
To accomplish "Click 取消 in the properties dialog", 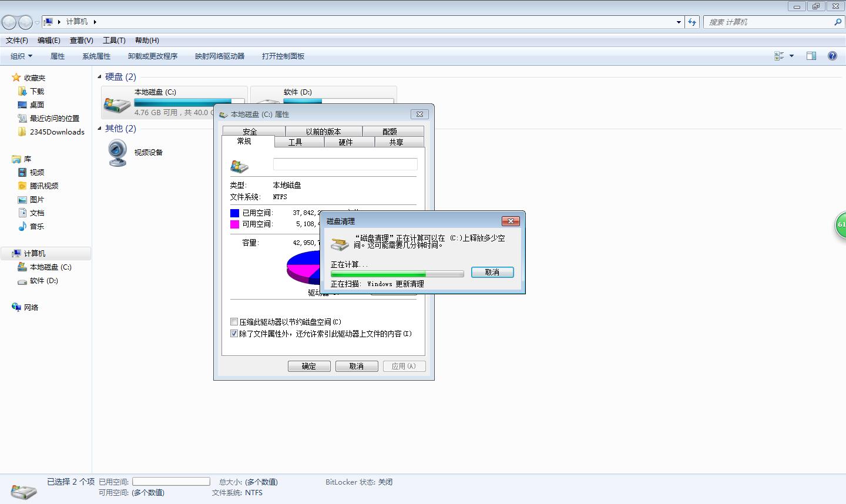I will click(x=357, y=366).
